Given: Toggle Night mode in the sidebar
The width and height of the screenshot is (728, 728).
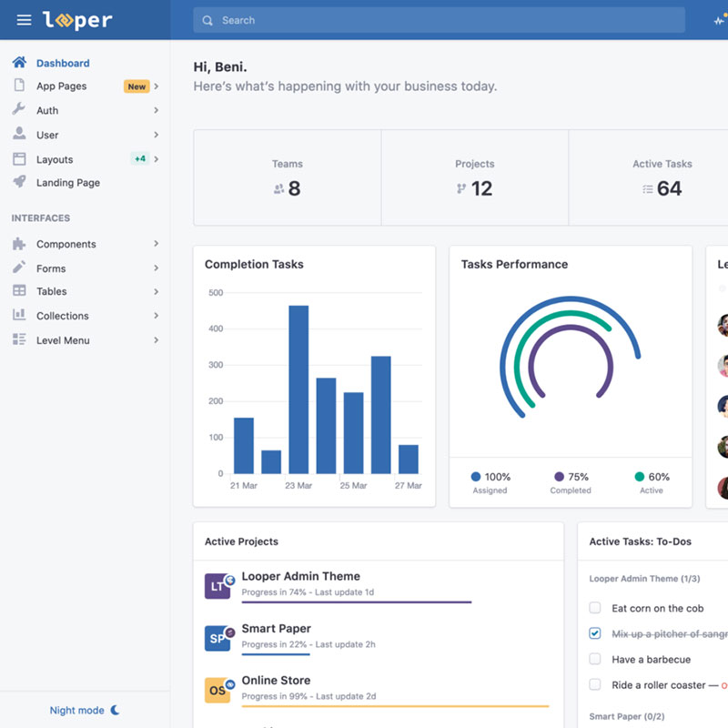Looking at the screenshot, I should (x=85, y=710).
